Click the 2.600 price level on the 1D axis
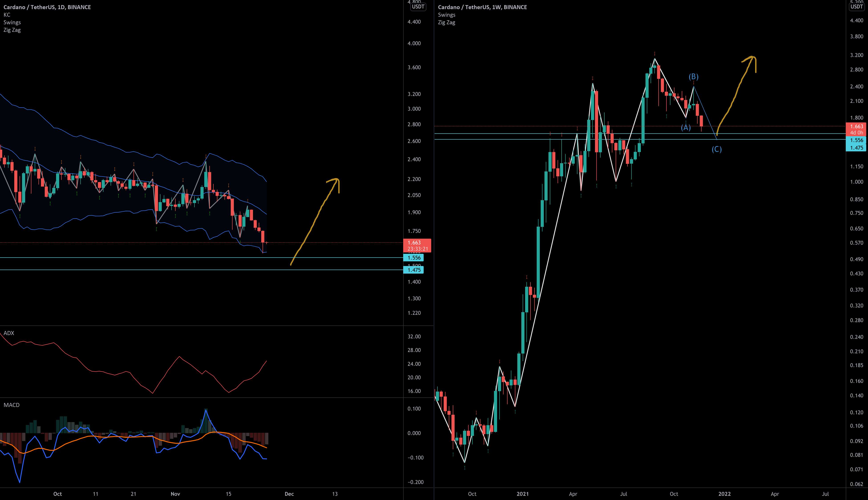This screenshot has height=500, width=868. pos(414,141)
